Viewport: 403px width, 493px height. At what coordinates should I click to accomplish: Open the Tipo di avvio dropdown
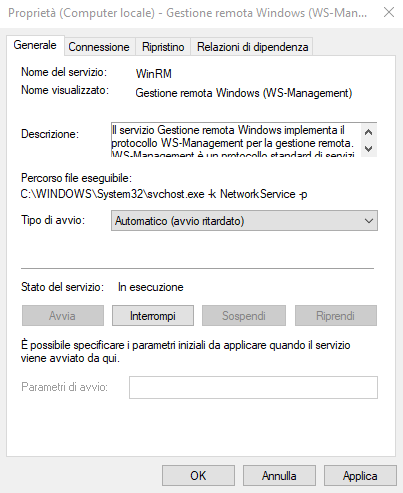244,221
